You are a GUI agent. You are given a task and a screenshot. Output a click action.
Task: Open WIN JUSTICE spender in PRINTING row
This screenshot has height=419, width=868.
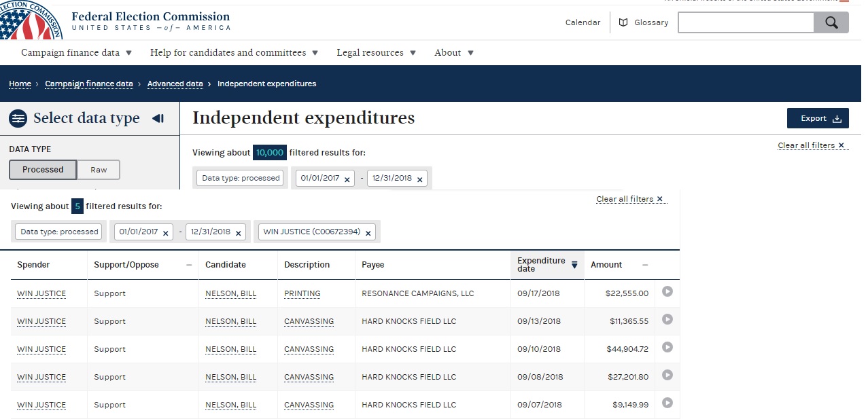click(x=41, y=293)
